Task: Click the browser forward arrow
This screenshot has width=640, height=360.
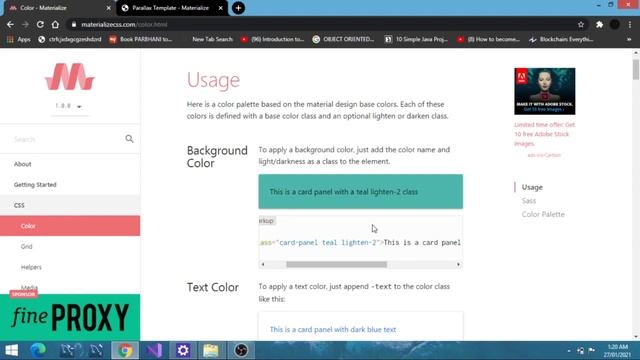Action: point(25,24)
